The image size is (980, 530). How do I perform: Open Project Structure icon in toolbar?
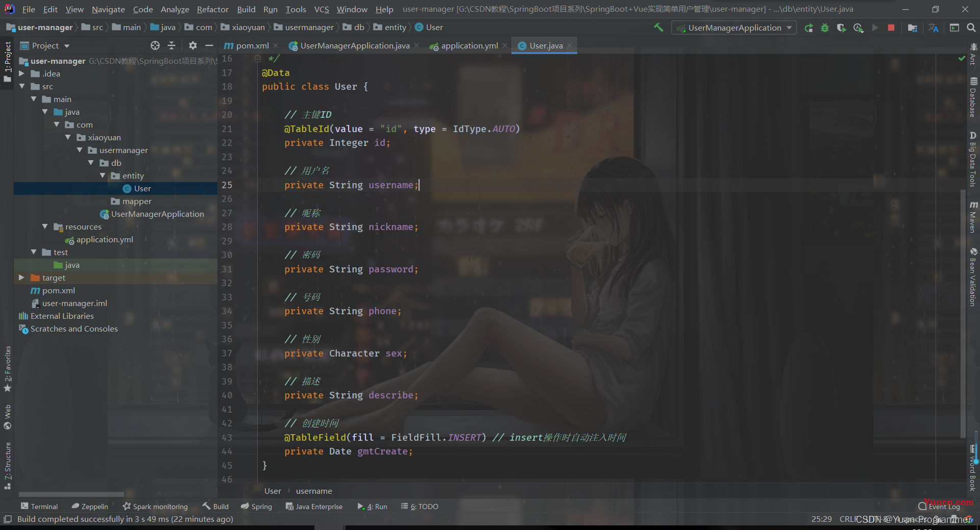(913, 28)
